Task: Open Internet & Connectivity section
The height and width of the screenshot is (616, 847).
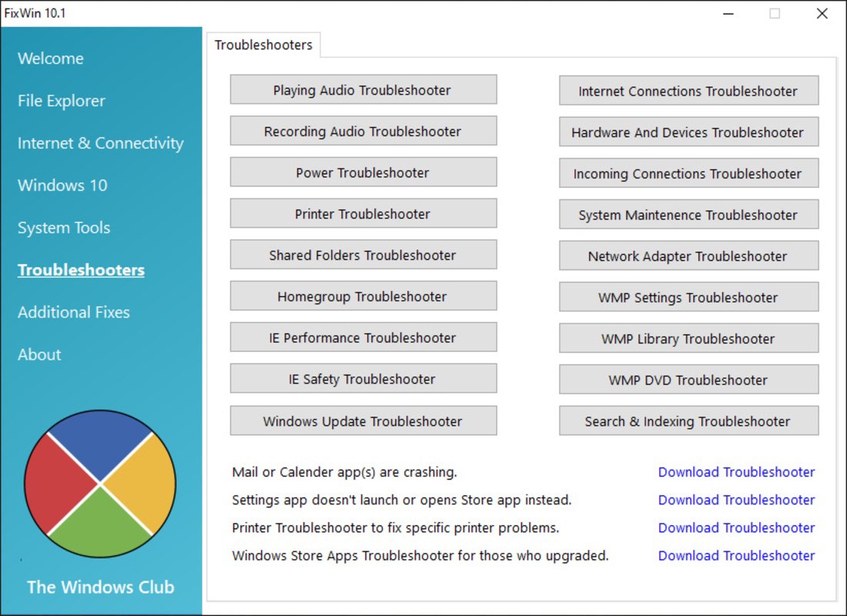Action: 100,142
